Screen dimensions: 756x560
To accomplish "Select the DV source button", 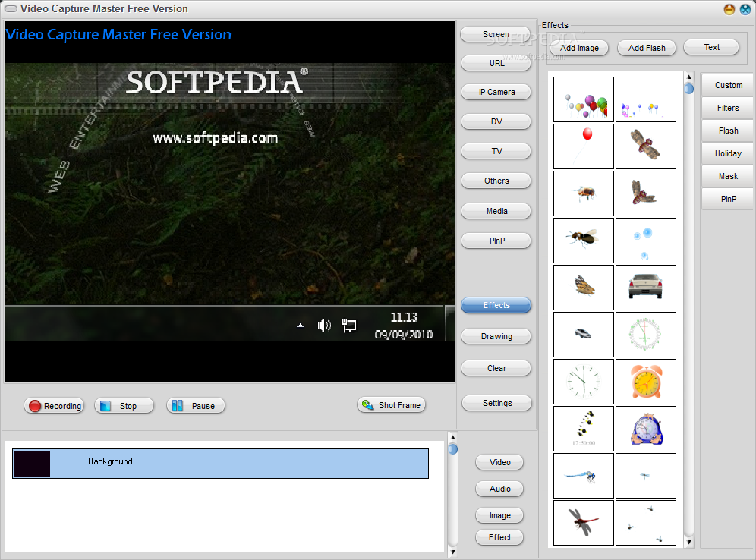I will (496, 121).
